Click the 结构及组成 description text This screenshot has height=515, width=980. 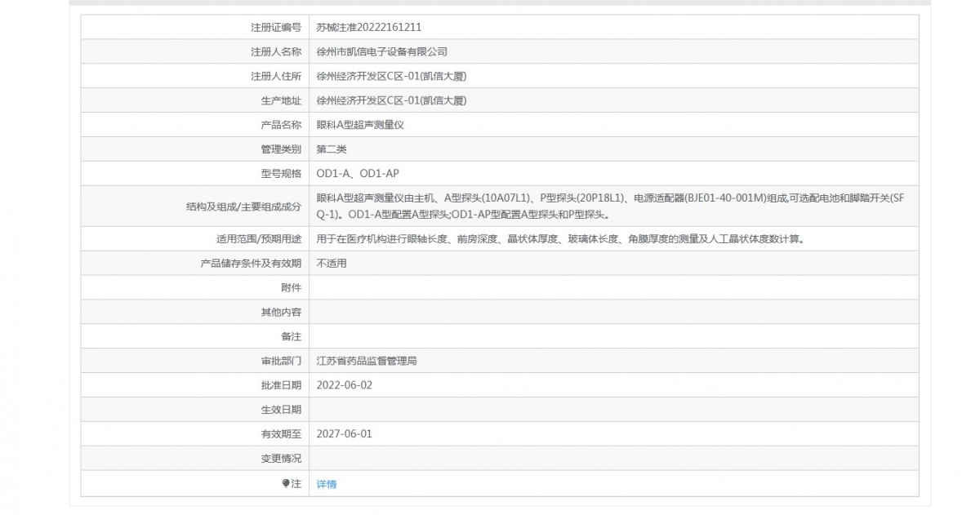611,206
